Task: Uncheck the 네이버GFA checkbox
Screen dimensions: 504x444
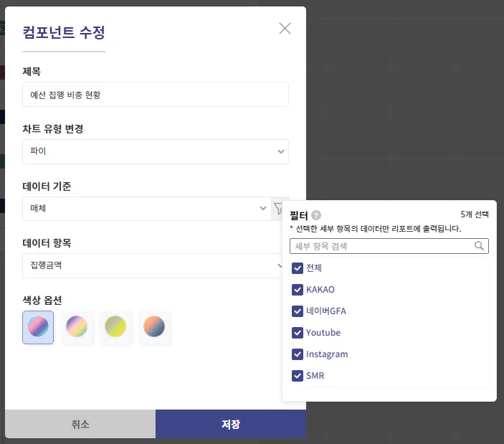Action: 298,311
